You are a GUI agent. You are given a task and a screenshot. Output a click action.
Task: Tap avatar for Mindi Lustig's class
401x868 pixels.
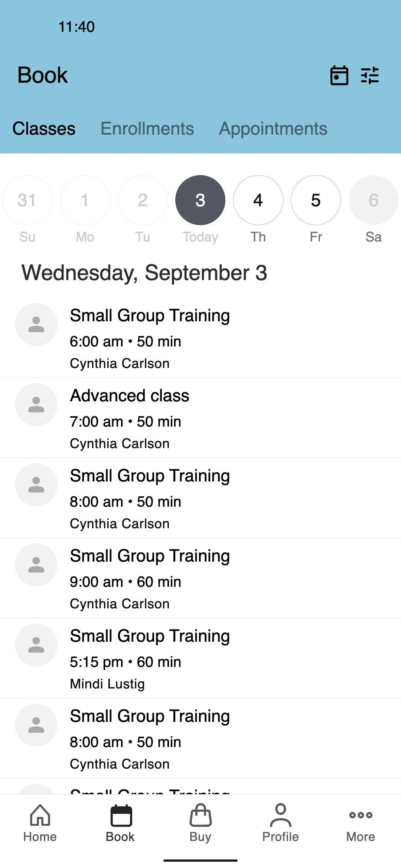[x=36, y=645]
